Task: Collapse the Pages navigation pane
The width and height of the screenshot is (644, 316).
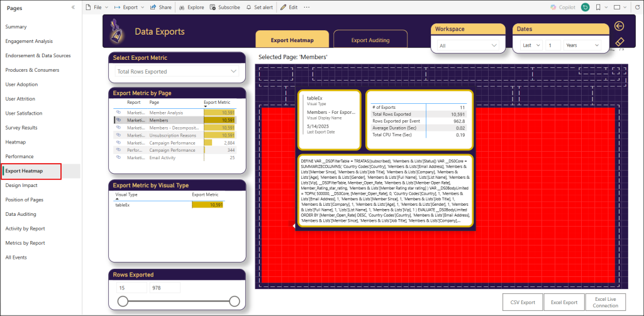Action: 73,7
